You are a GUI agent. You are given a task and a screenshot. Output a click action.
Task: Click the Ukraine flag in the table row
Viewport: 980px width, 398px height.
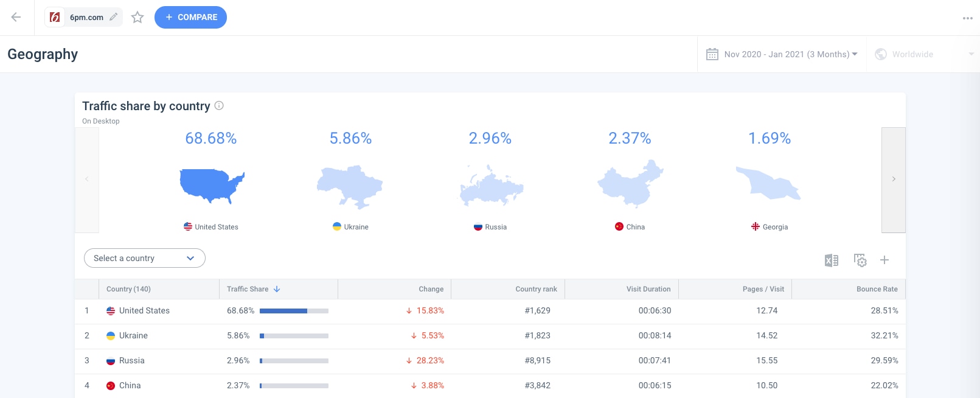point(111,336)
